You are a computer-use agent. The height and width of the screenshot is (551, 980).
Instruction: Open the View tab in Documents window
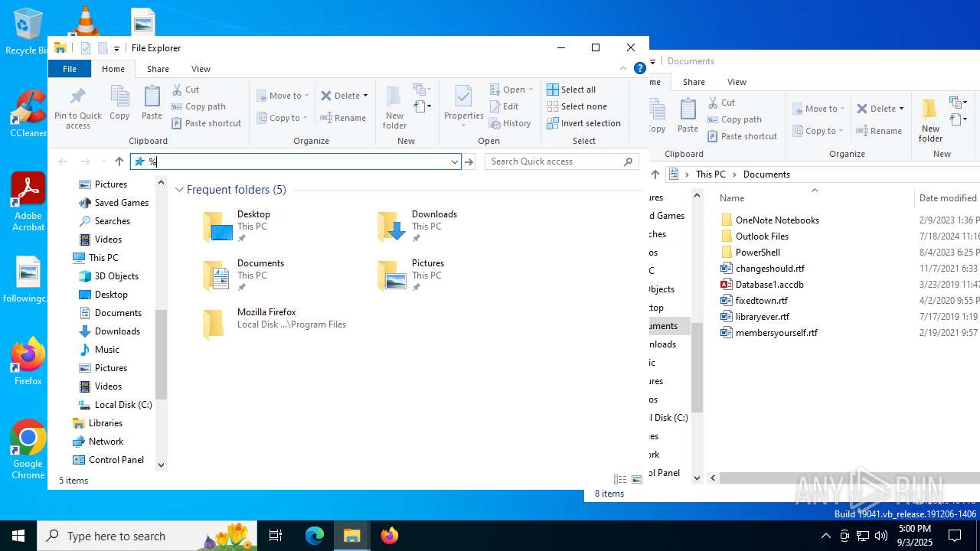click(737, 82)
